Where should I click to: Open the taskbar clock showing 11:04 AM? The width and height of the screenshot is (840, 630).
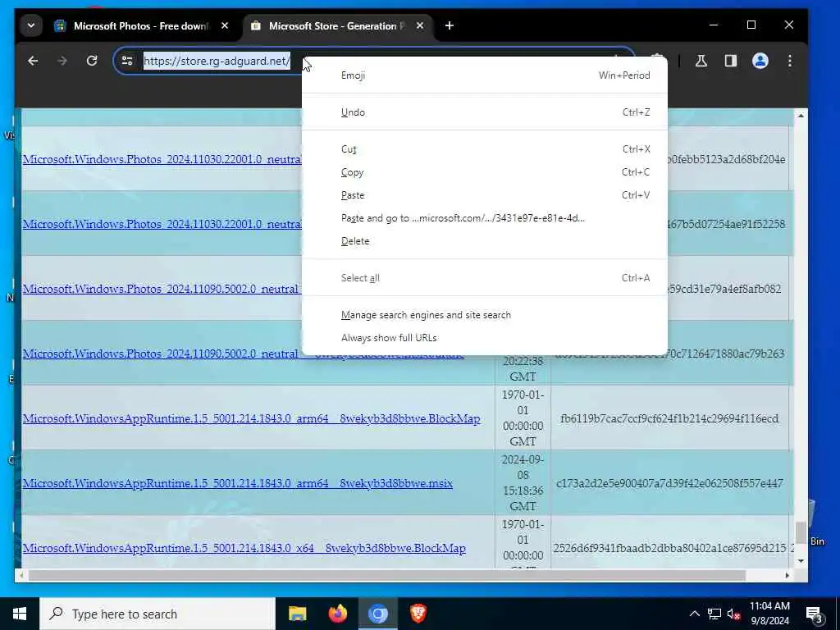[769, 614]
